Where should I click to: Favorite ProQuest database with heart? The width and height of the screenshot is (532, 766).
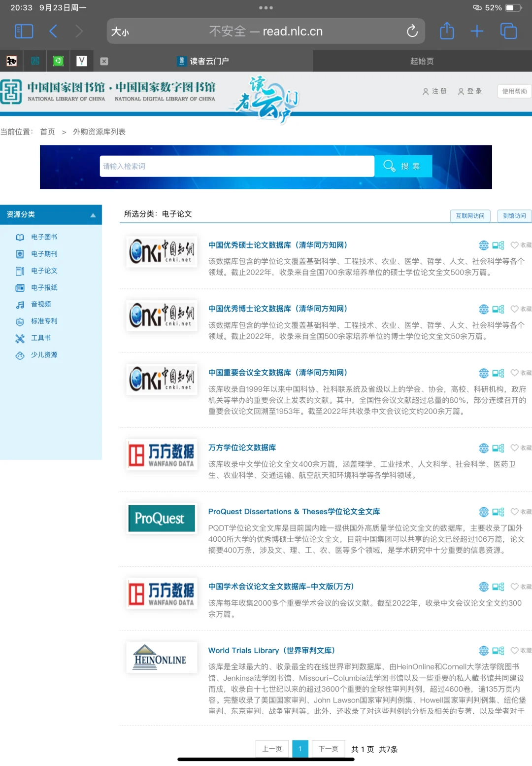(x=521, y=512)
